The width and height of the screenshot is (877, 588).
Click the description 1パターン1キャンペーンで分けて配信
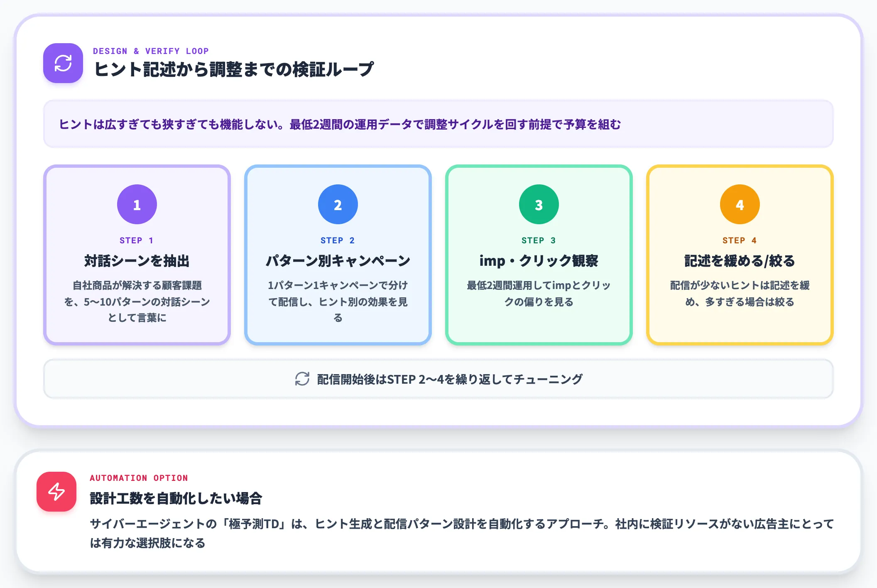pyautogui.click(x=338, y=301)
